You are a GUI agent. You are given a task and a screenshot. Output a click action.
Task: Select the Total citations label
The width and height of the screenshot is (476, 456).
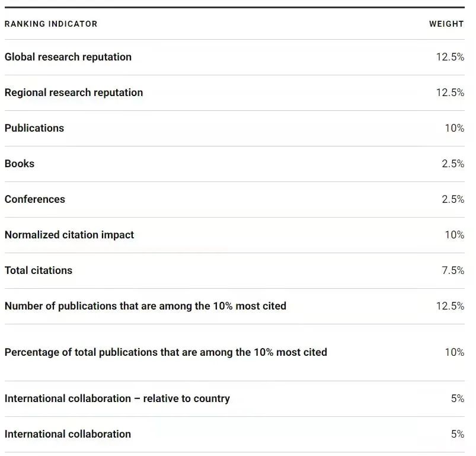pos(39,270)
